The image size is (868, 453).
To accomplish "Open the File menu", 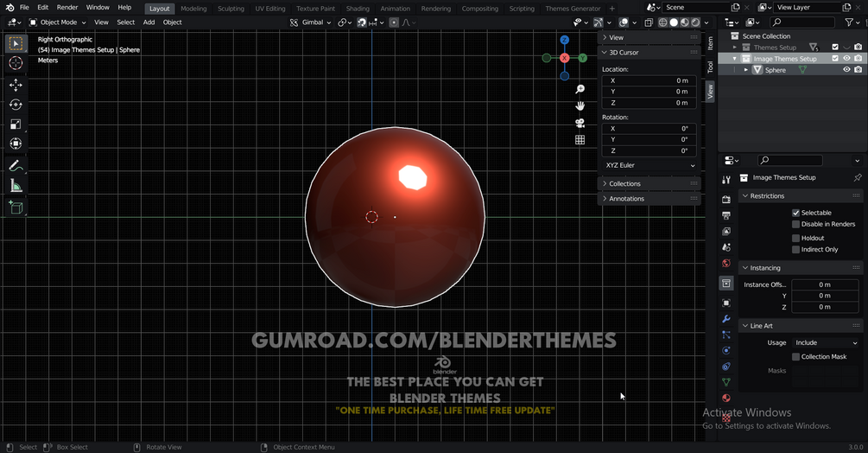I will pos(24,7).
